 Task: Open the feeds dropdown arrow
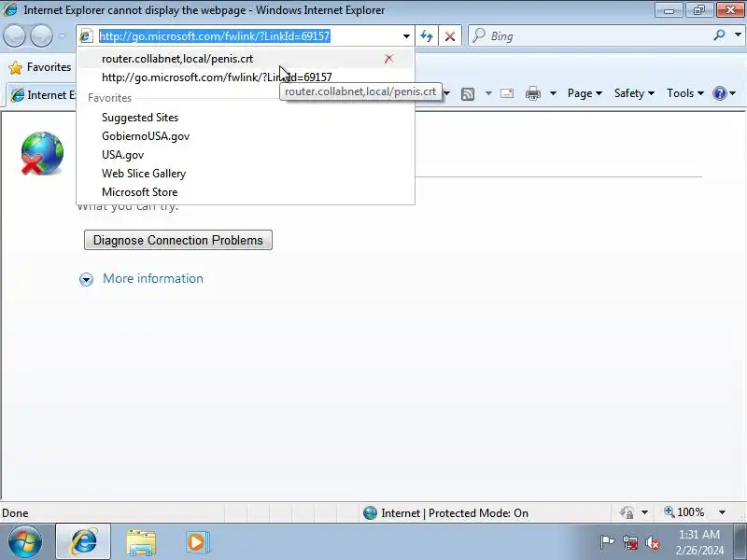[x=488, y=93]
